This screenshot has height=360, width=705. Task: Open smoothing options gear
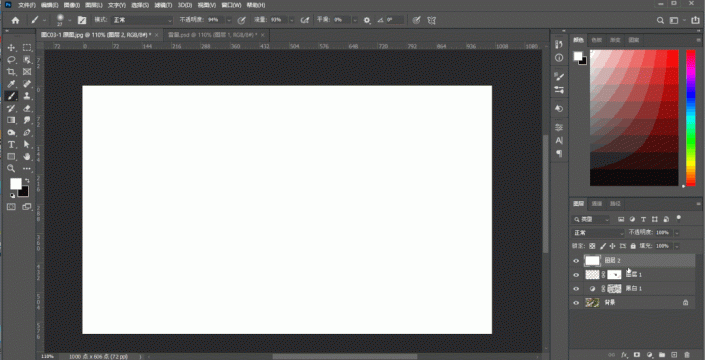367,20
